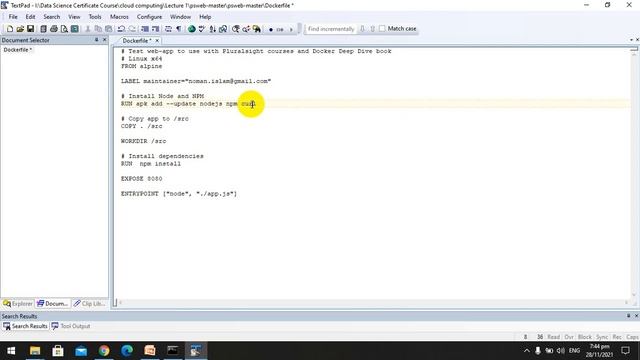Switch to the Document Selector bottom tab
This screenshot has width=640, height=360.
tap(53, 304)
